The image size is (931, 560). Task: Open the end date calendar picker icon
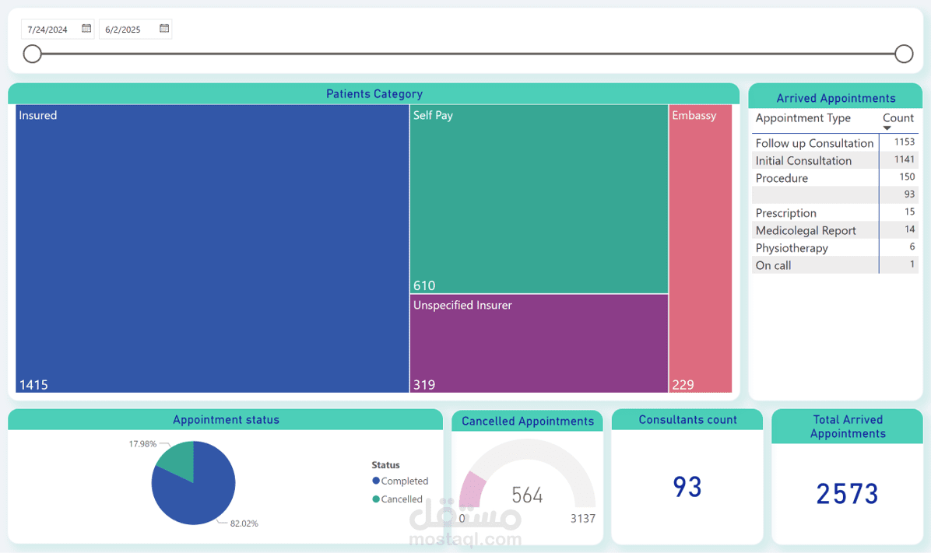coord(164,29)
